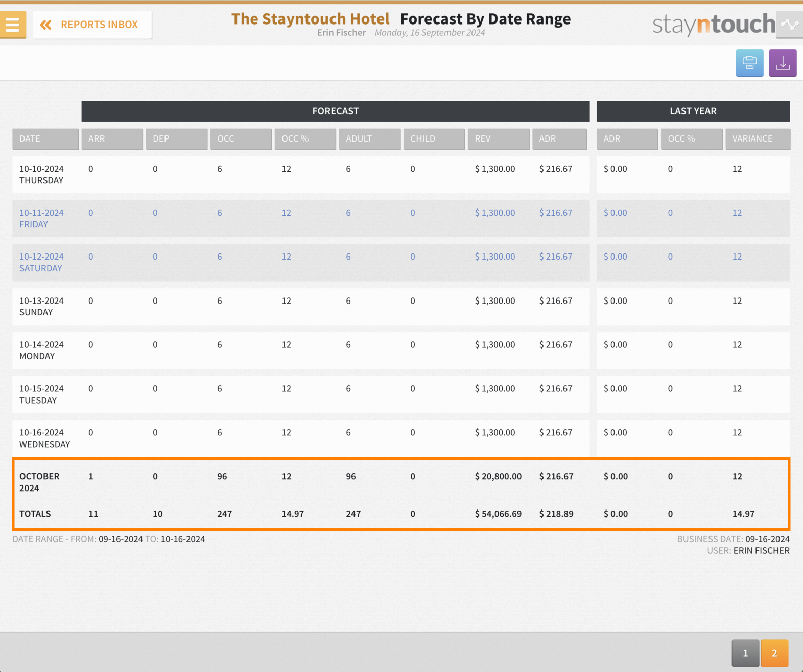Screen dimensions: 803x672
Task: Click Saturday's ADR $ 216.67
Action: pyautogui.click(x=556, y=257)
